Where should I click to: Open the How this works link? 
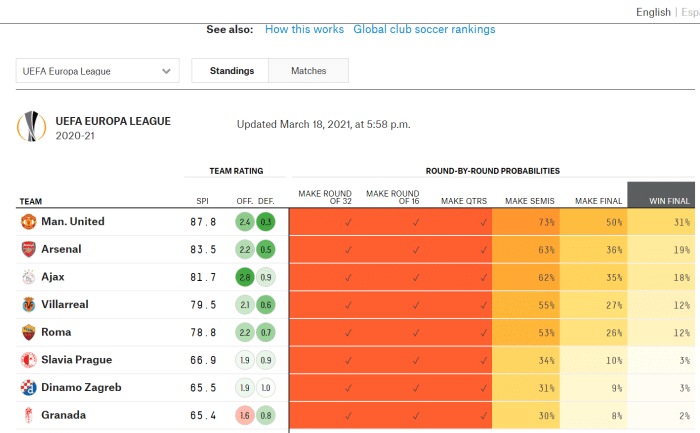pos(303,29)
